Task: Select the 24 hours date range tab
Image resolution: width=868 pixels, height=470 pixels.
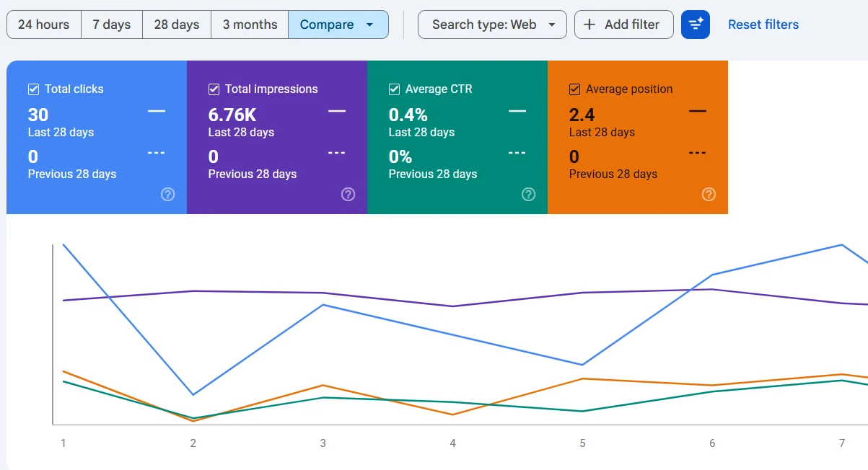Action: 44,25
